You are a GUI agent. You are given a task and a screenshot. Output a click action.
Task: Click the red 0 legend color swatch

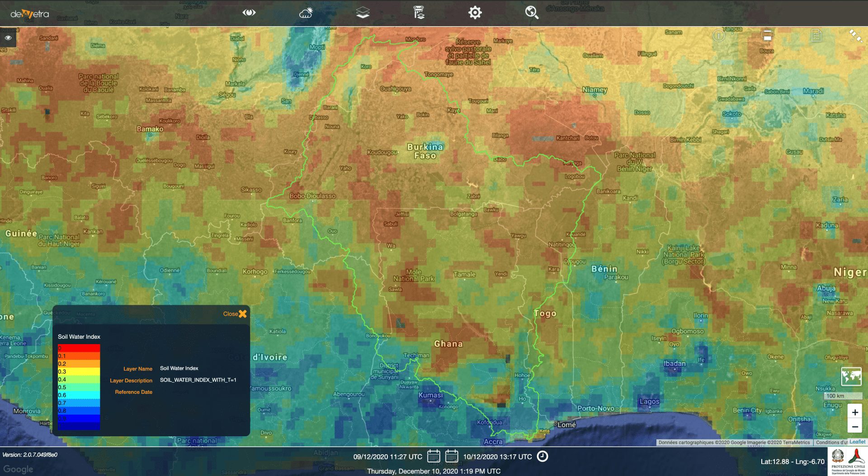(x=79, y=348)
